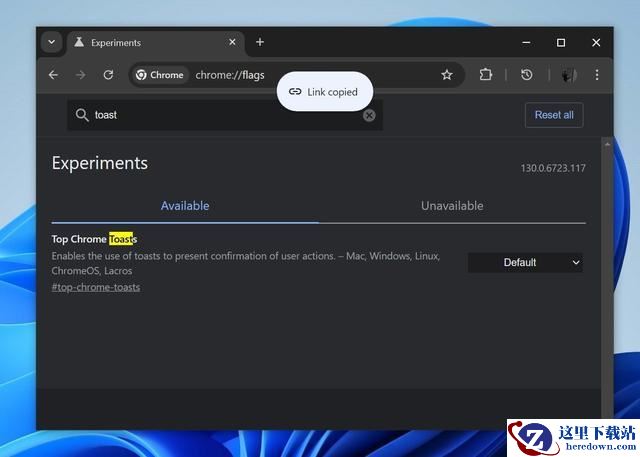Open the Extensions puzzle icon
This screenshot has height=457, width=640.
pyautogui.click(x=486, y=75)
